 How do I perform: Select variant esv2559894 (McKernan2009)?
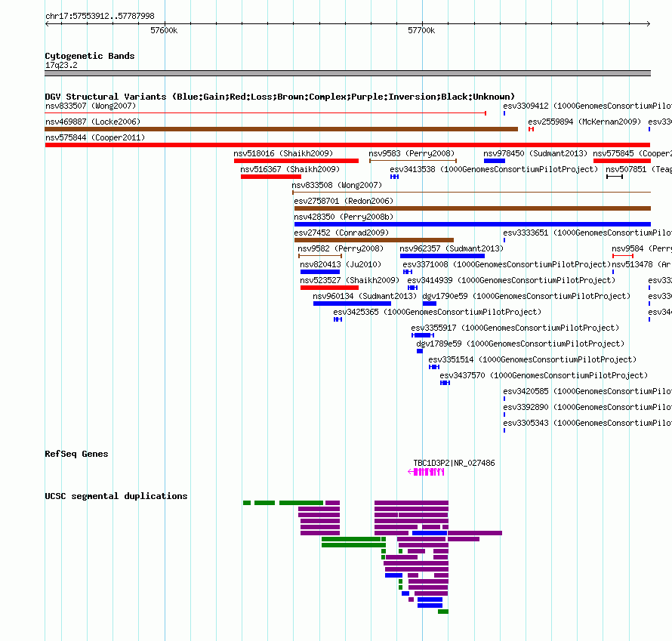point(584,122)
